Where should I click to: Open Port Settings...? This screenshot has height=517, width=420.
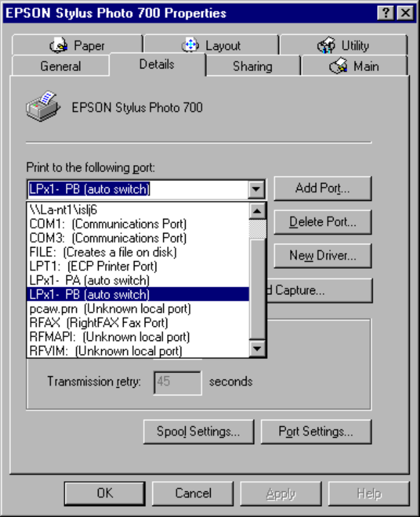click(x=316, y=432)
